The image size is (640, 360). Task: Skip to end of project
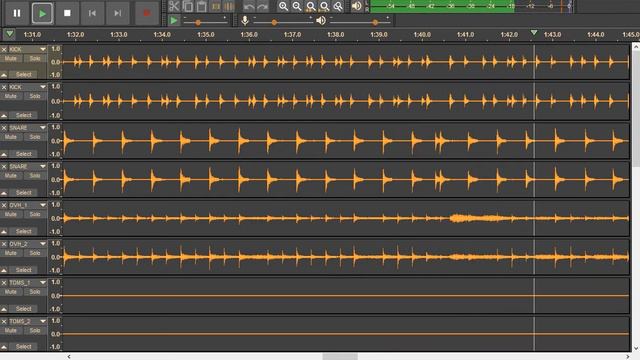(x=118, y=13)
